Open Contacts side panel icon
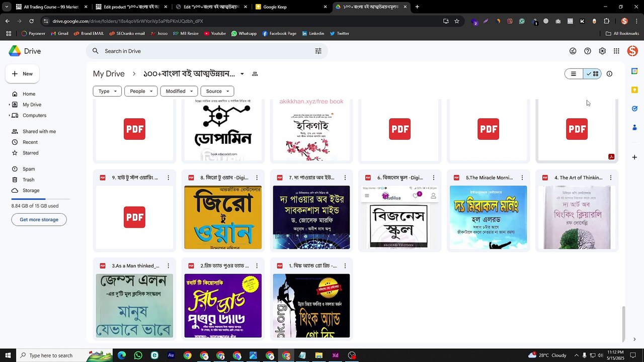This screenshot has width=644, height=362. 634,127
